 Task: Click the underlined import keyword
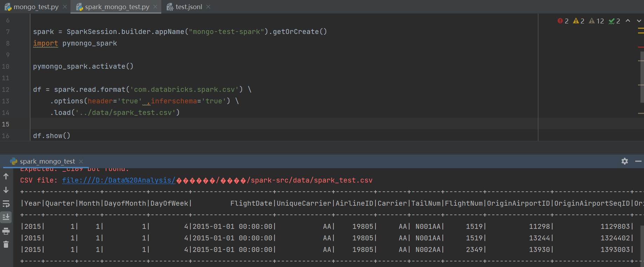coord(46,43)
